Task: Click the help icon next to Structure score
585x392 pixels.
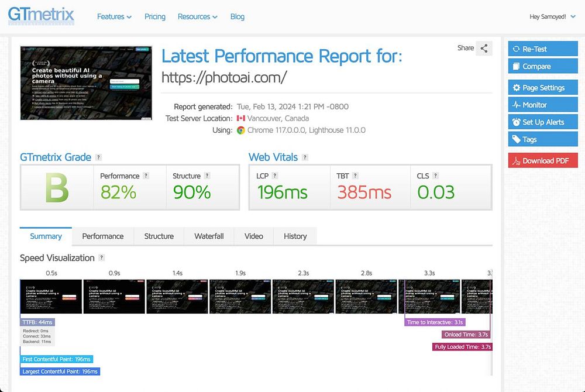Action: (x=207, y=176)
